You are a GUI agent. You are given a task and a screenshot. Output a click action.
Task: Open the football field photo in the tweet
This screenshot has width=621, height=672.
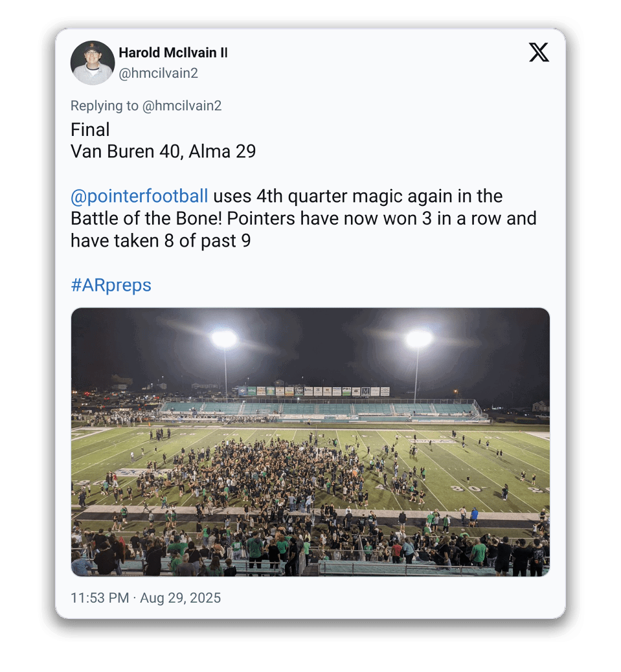coord(310,442)
